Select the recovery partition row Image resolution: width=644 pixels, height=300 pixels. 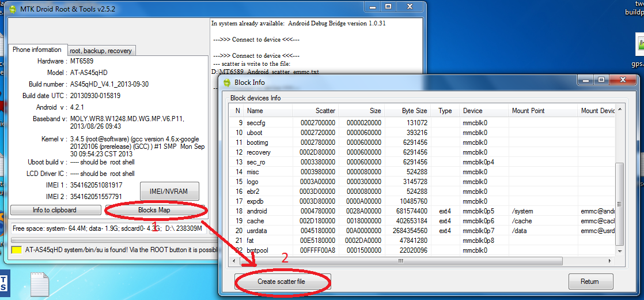click(x=258, y=152)
